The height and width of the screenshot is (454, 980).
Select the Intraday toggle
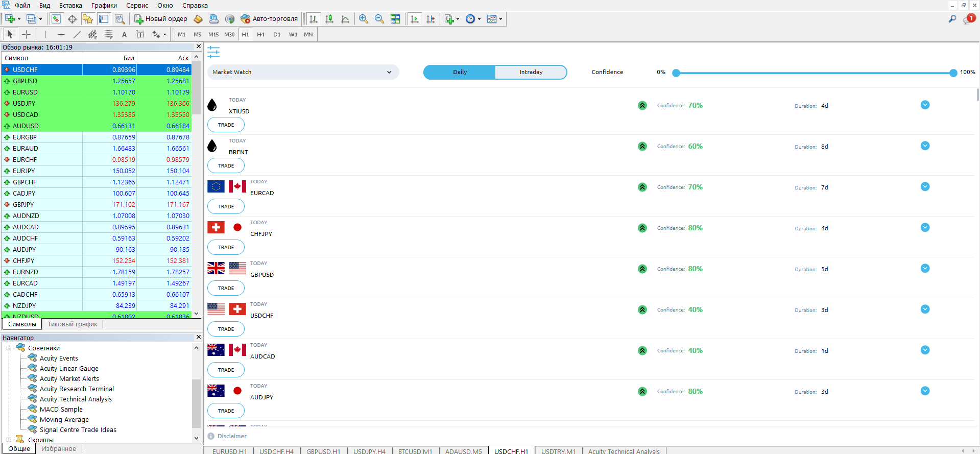531,72
